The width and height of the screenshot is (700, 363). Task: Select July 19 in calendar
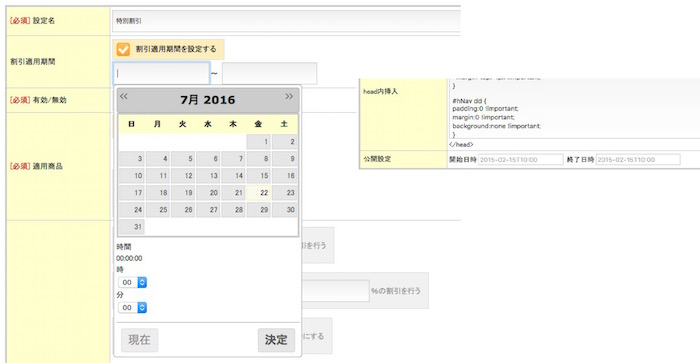coord(183,193)
